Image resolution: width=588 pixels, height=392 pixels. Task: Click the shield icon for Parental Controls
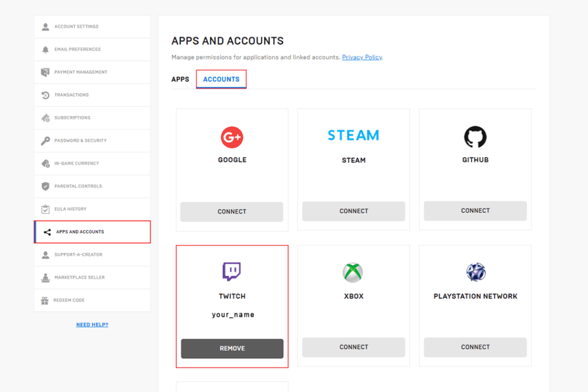click(x=45, y=186)
